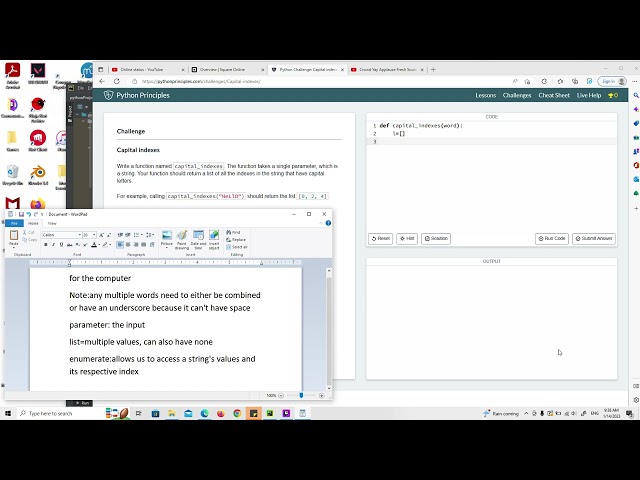Click the Solution button under the code editor

tap(436, 238)
